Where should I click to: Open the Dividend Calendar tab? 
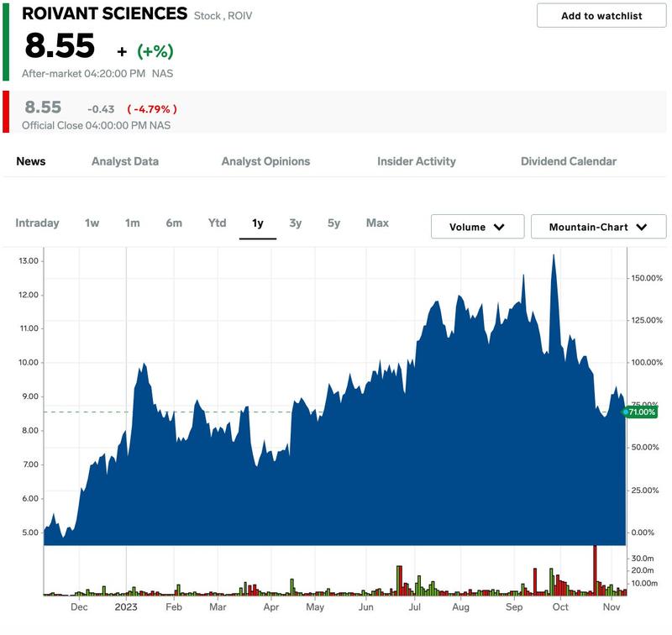[x=569, y=161]
